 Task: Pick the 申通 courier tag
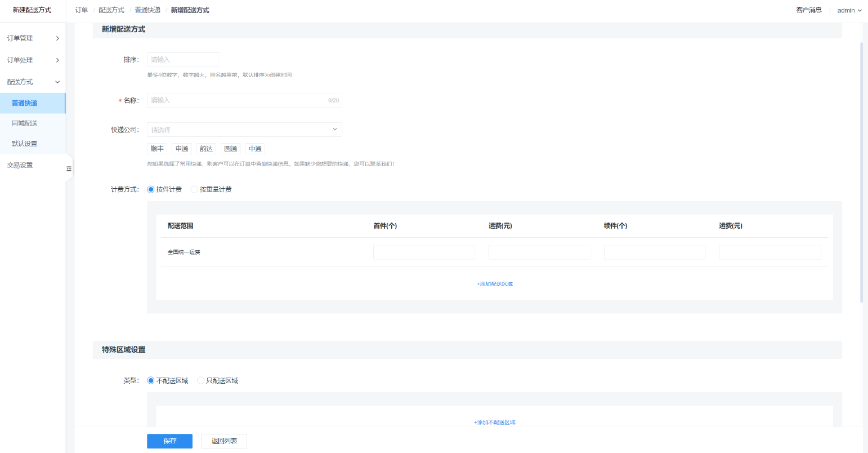tap(182, 149)
